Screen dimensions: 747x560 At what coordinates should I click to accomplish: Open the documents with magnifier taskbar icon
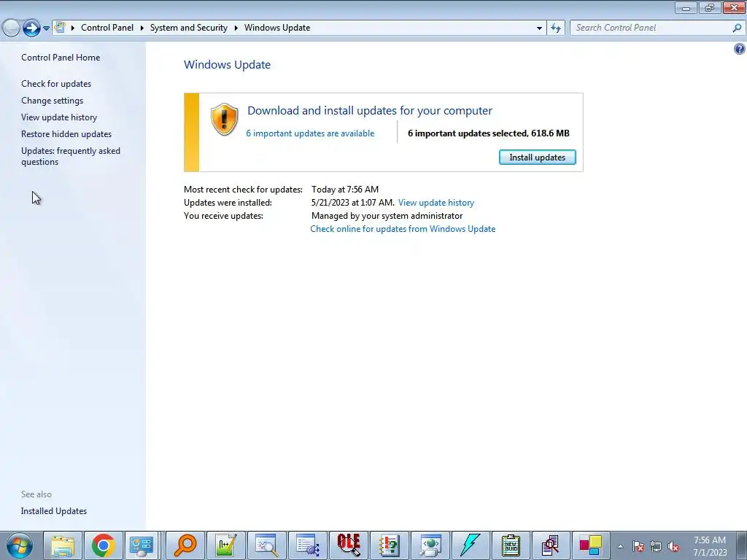[551, 545]
